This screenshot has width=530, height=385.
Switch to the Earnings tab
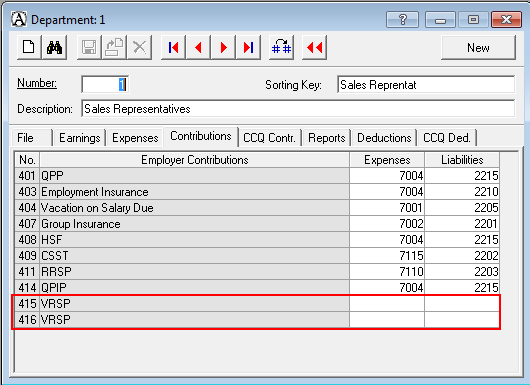click(x=79, y=138)
